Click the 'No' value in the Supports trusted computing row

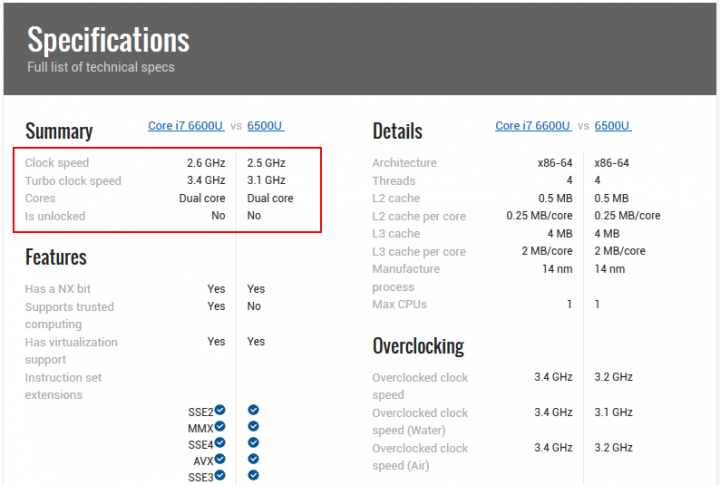tap(254, 306)
